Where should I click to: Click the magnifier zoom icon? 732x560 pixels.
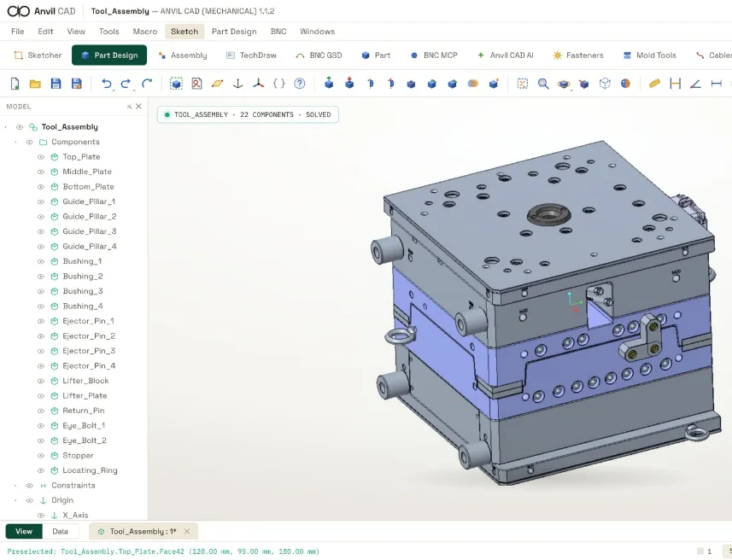click(543, 84)
